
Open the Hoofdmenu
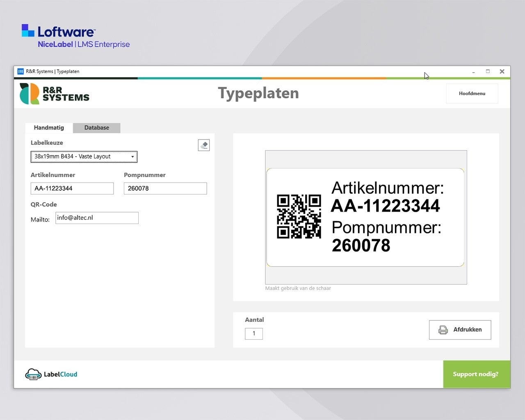coord(472,94)
